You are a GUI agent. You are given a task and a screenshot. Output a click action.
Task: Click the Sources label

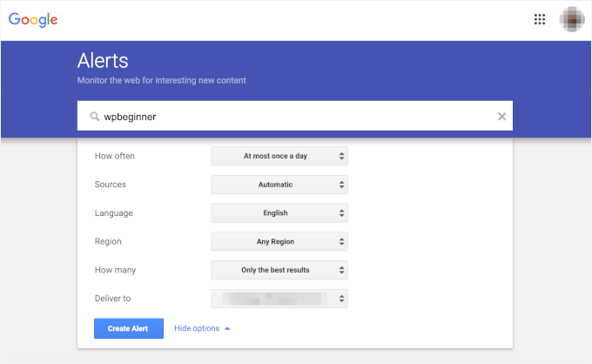click(x=110, y=185)
